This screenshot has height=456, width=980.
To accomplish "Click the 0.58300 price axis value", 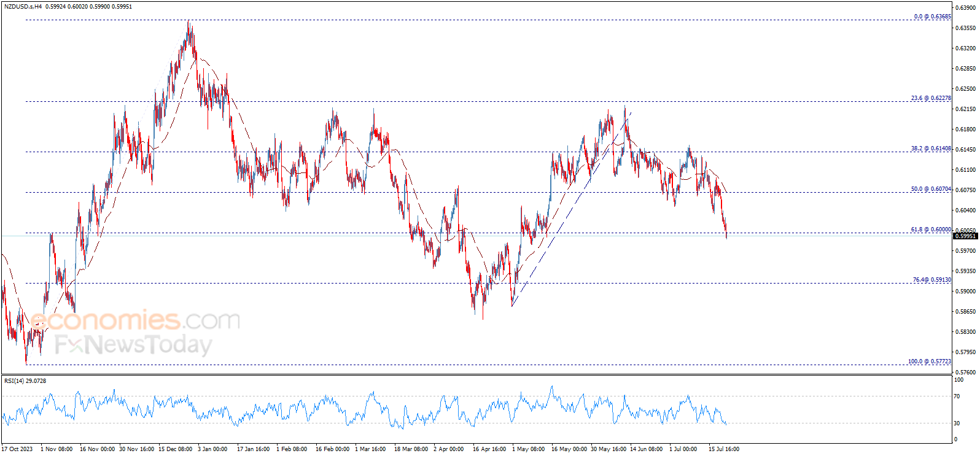I will (x=966, y=331).
